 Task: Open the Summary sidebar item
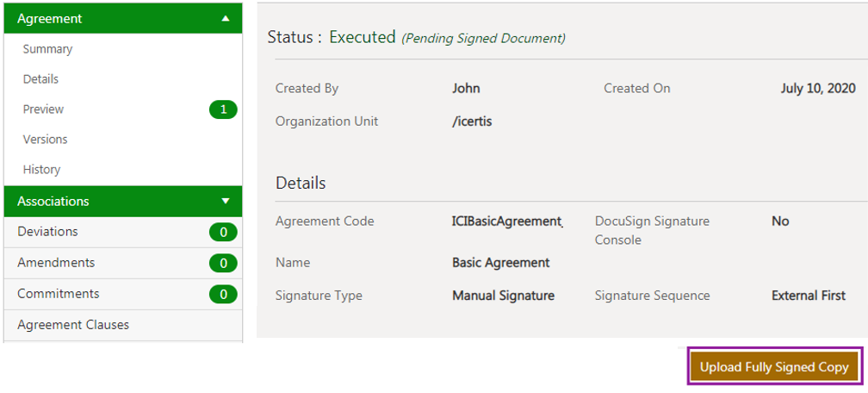click(47, 49)
